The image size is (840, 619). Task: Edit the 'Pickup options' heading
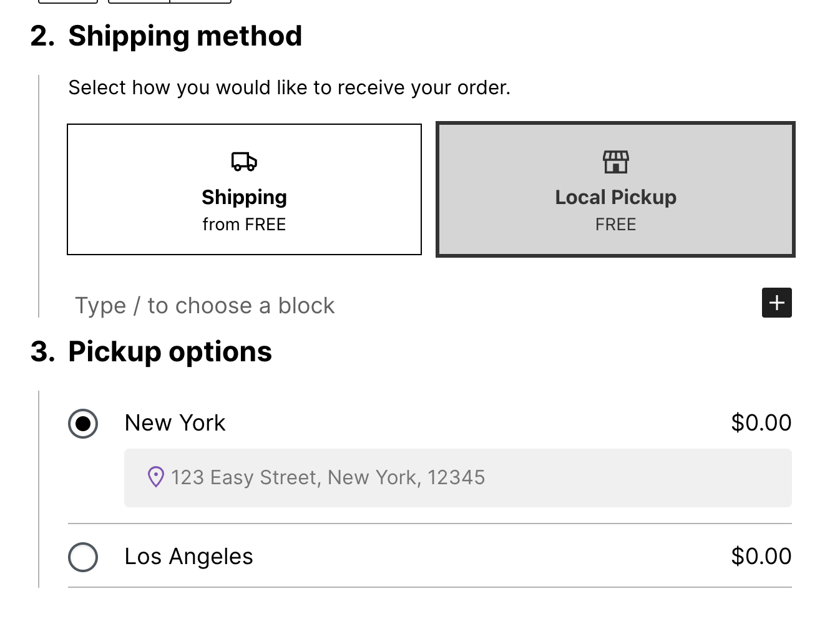(x=169, y=351)
